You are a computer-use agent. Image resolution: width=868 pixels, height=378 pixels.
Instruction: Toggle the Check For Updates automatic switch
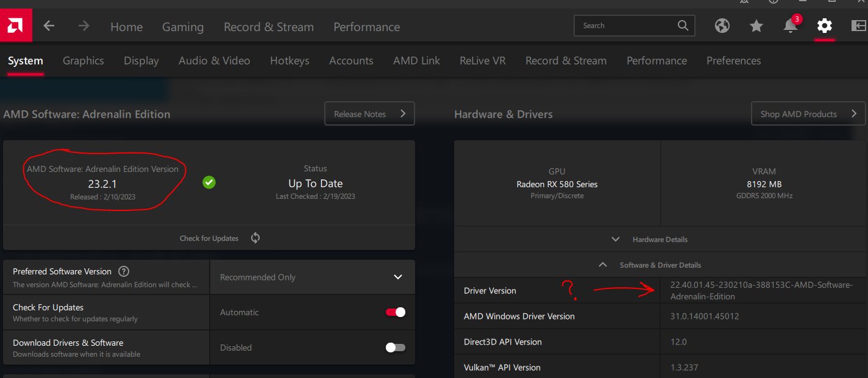point(396,312)
